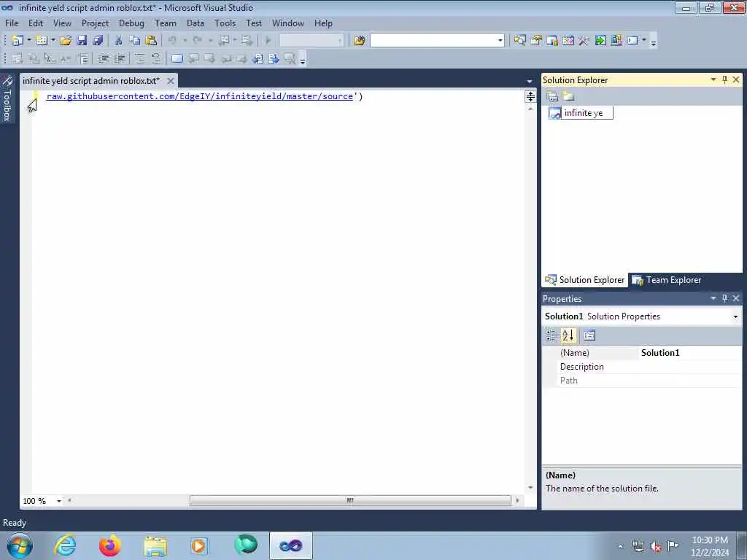Open the Find combo box dropdown
Screen dimensions: 747x560
tap(500, 41)
